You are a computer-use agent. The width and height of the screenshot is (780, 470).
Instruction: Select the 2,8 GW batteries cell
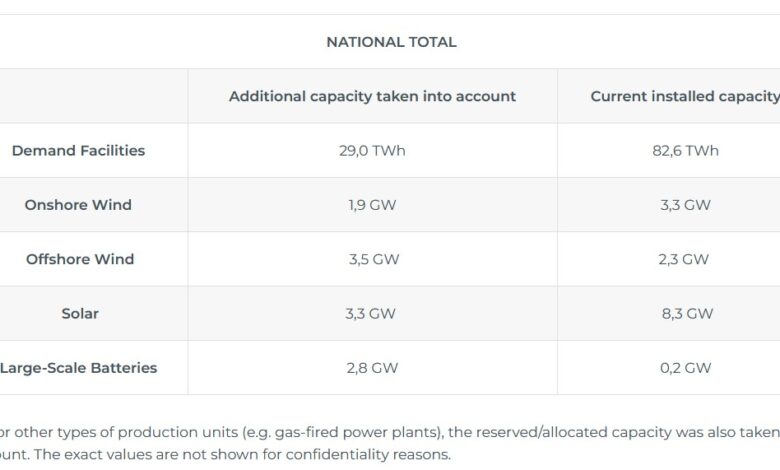pyautogui.click(x=372, y=368)
